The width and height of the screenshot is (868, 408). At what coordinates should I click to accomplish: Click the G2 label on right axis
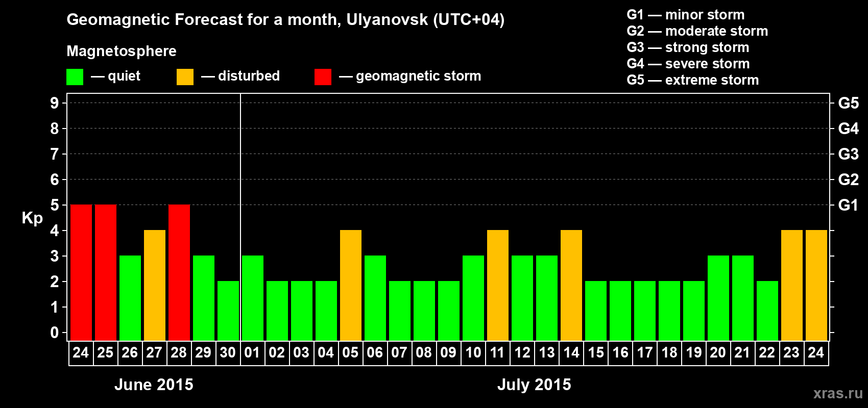point(849,180)
